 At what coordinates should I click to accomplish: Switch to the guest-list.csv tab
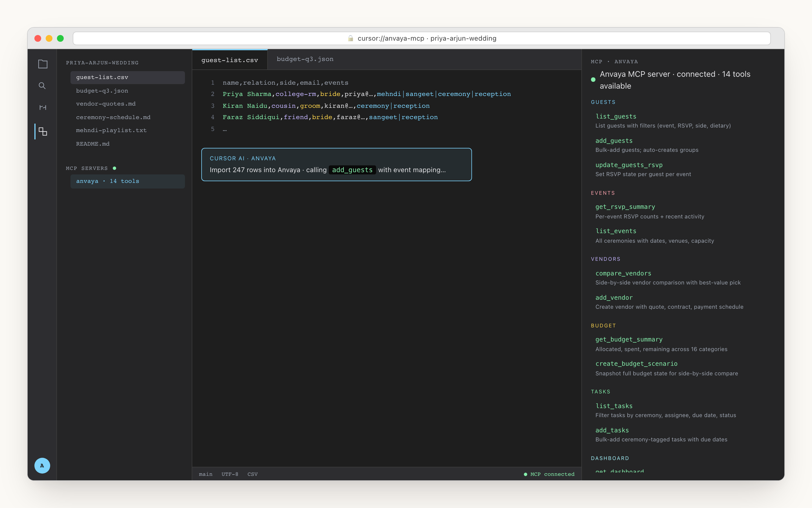230,60
